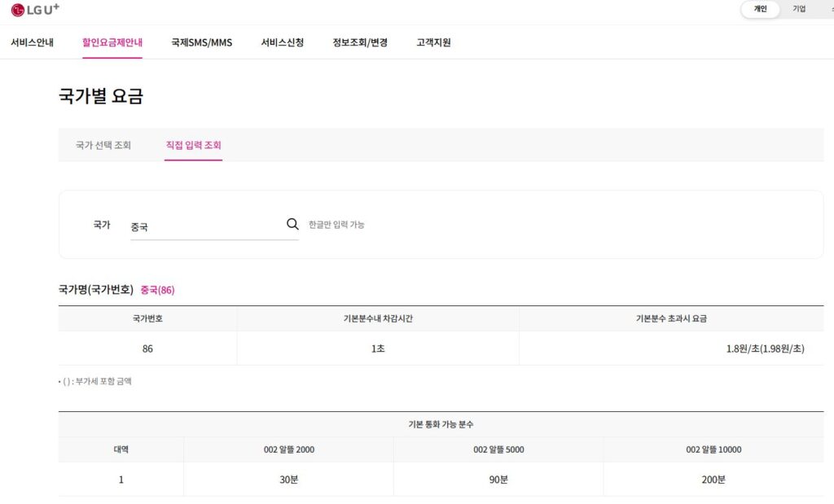
Task: Open the 서비스안내 menu
Action: 33,42
